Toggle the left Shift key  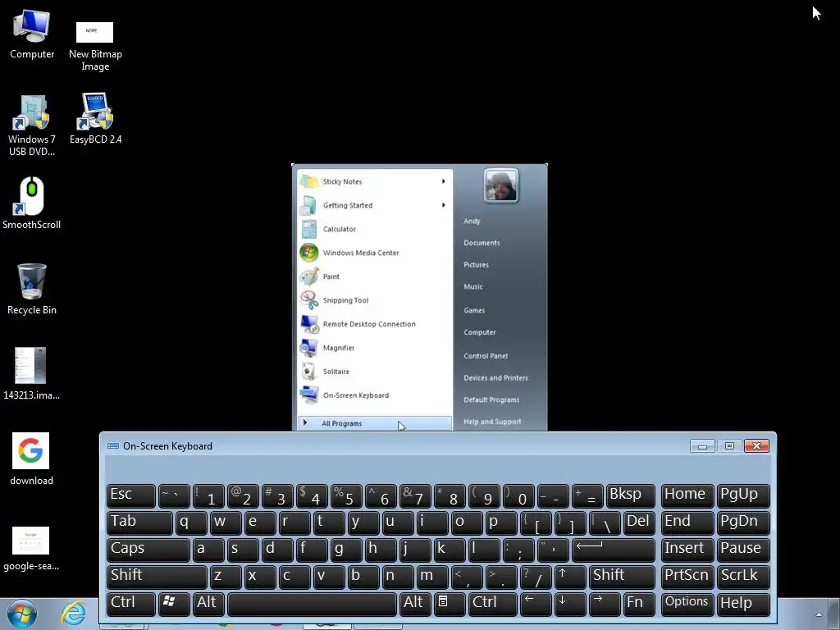tap(157, 577)
